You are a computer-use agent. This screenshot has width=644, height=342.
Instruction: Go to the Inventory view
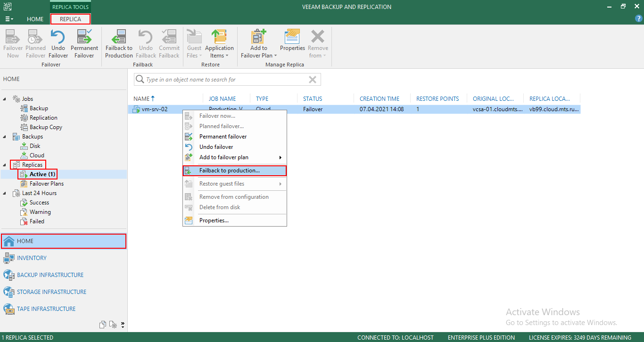tap(32, 258)
